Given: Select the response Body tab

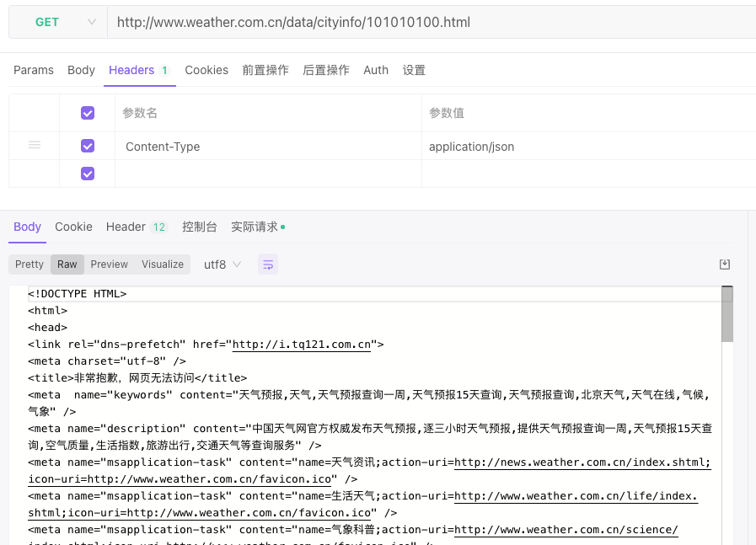Looking at the screenshot, I should [28, 227].
